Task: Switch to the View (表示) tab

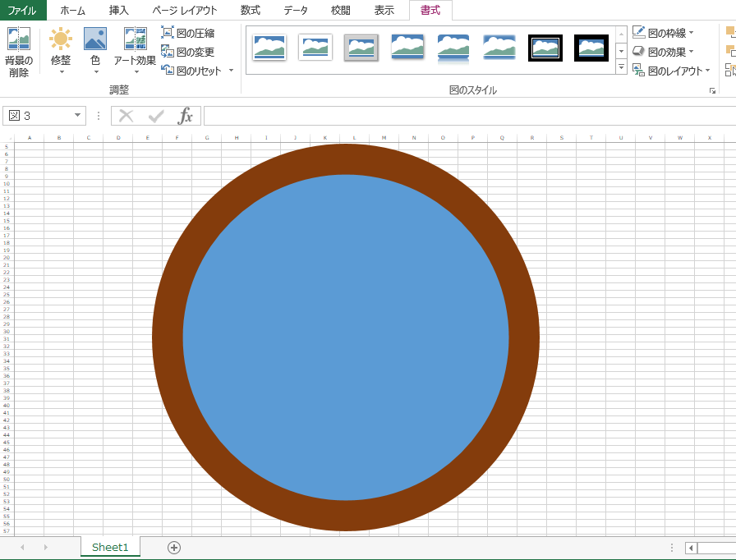Action: 384,11
